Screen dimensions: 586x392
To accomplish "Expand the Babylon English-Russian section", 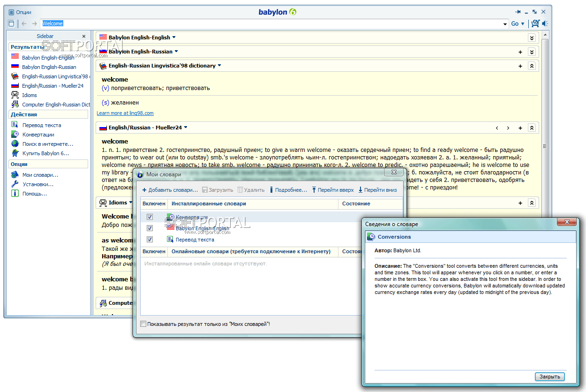I will click(x=532, y=52).
